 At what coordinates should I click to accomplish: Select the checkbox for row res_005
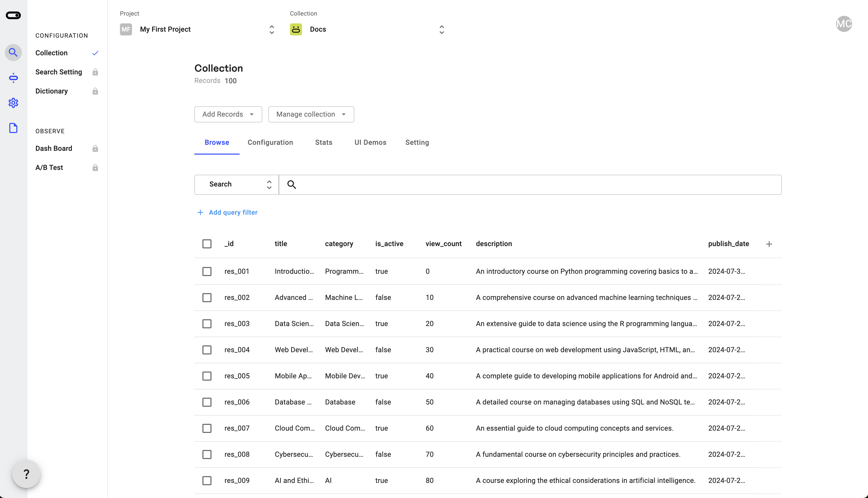[207, 376]
